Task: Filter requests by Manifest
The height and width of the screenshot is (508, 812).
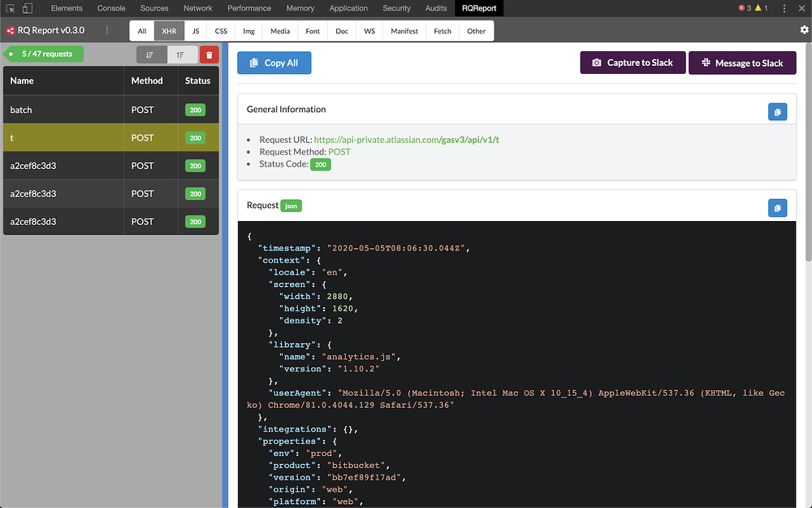Action: point(404,31)
